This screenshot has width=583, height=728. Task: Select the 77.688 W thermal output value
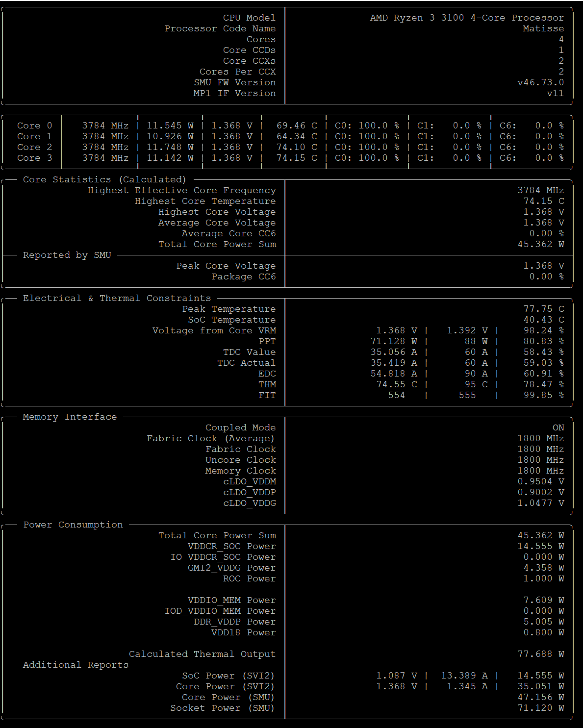(540, 654)
